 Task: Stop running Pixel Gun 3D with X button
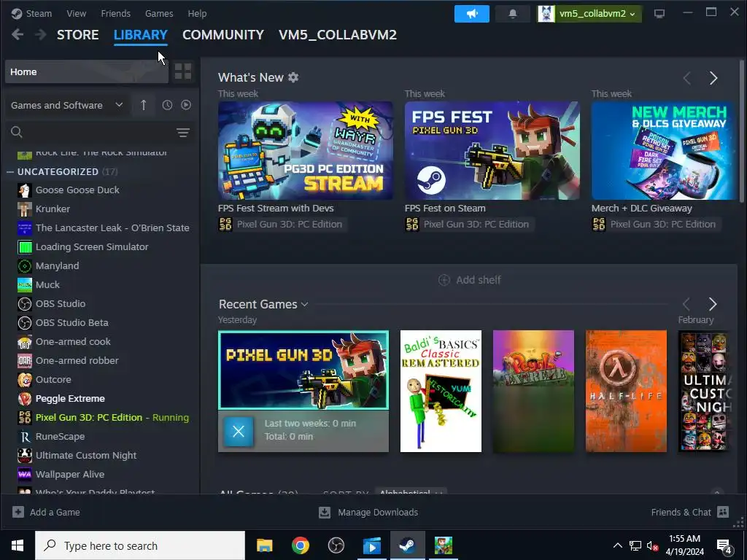click(x=239, y=432)
